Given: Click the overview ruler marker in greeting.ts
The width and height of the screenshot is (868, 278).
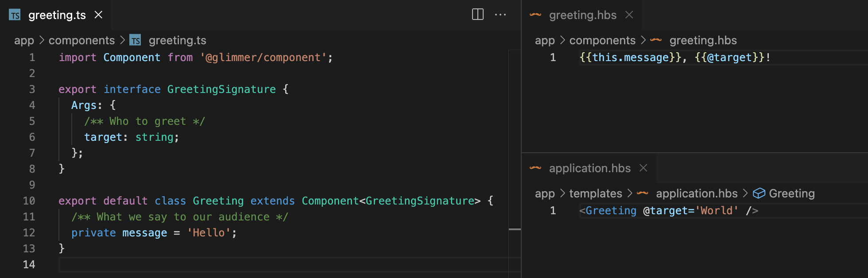Looking at the screenshot, I should click(x=515, y=229).
